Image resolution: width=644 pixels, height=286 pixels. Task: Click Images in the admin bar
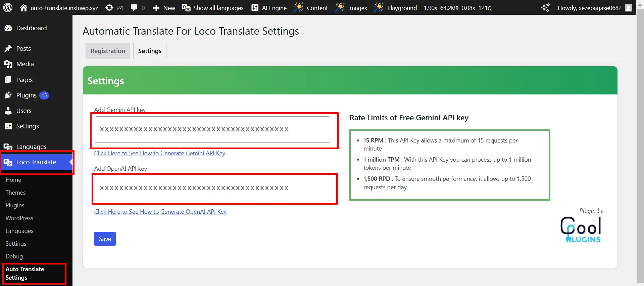click(357, 8)
